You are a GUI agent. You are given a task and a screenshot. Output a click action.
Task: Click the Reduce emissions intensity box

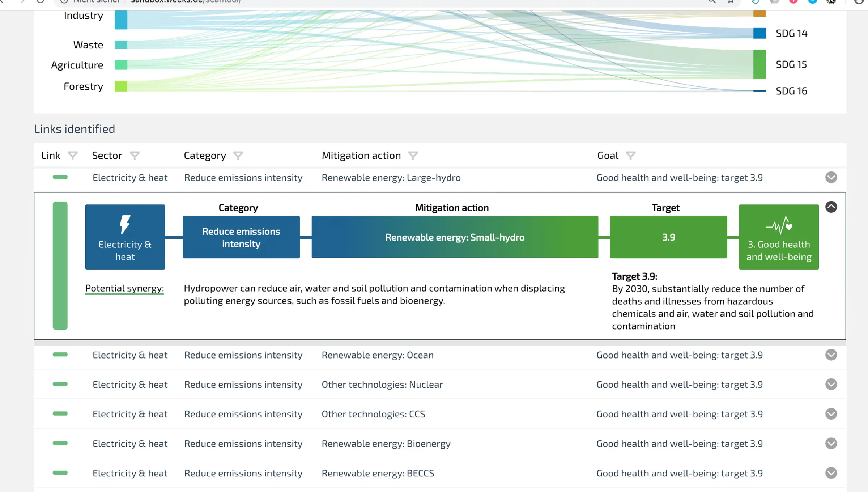tap(241, 237)
